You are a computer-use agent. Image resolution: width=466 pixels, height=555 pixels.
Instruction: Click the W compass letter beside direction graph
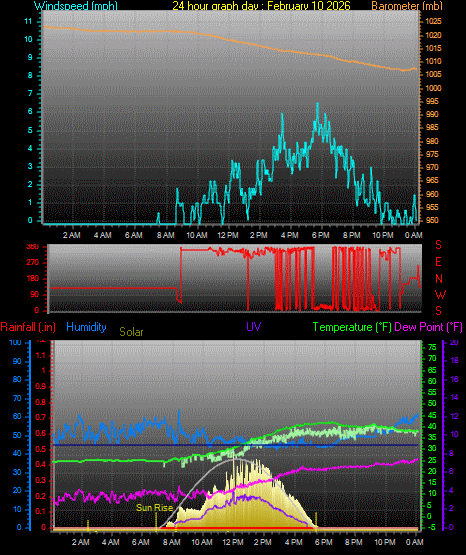pos(440,294)
